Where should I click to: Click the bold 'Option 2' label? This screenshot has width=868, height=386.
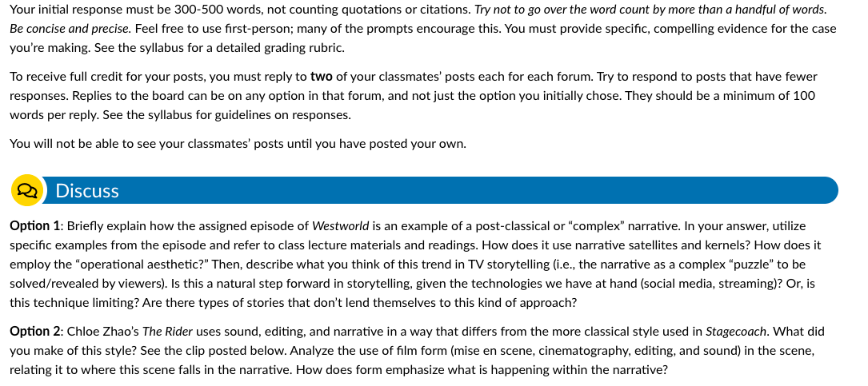35,332
